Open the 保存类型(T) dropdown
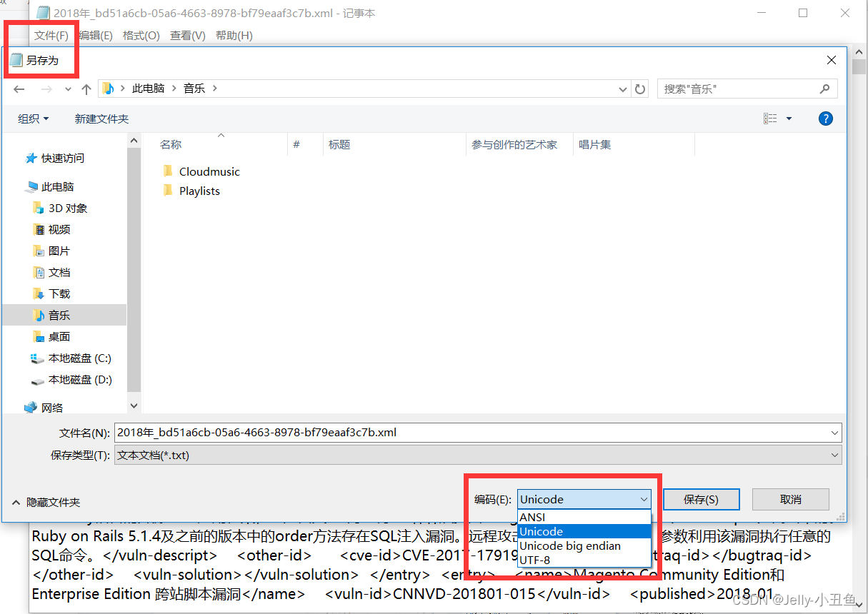The width and height of the screenshot is (868, 614). coord(478,455)
